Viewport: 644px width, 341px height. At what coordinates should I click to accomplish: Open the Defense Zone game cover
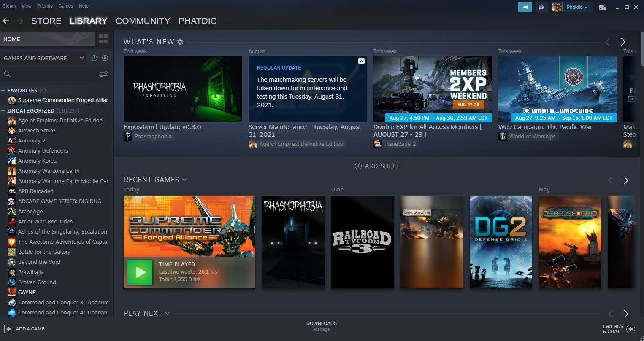tap(432, 242)
